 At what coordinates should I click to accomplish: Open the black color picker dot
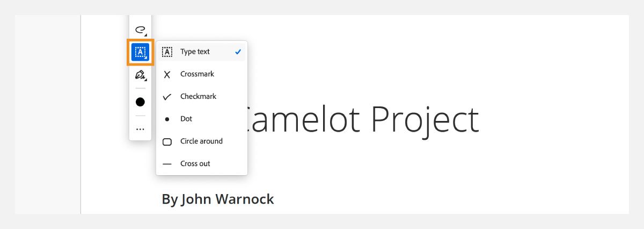pos(140,102)
